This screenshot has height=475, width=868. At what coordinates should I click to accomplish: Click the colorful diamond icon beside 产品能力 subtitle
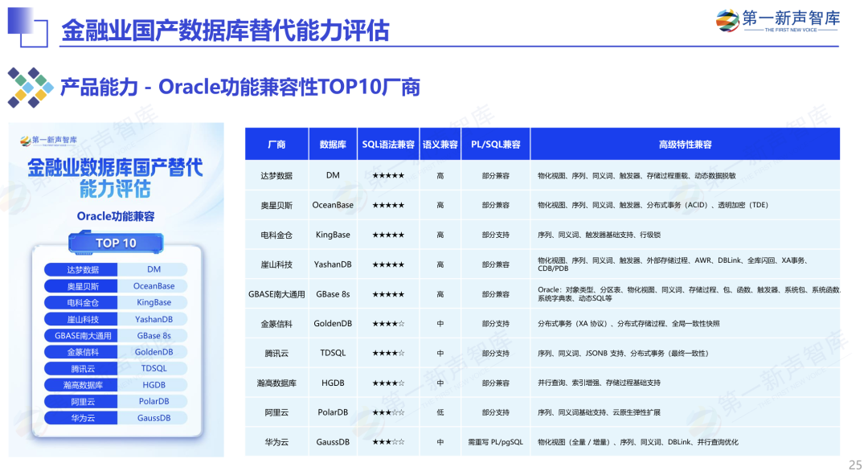(x=31, y=88)
